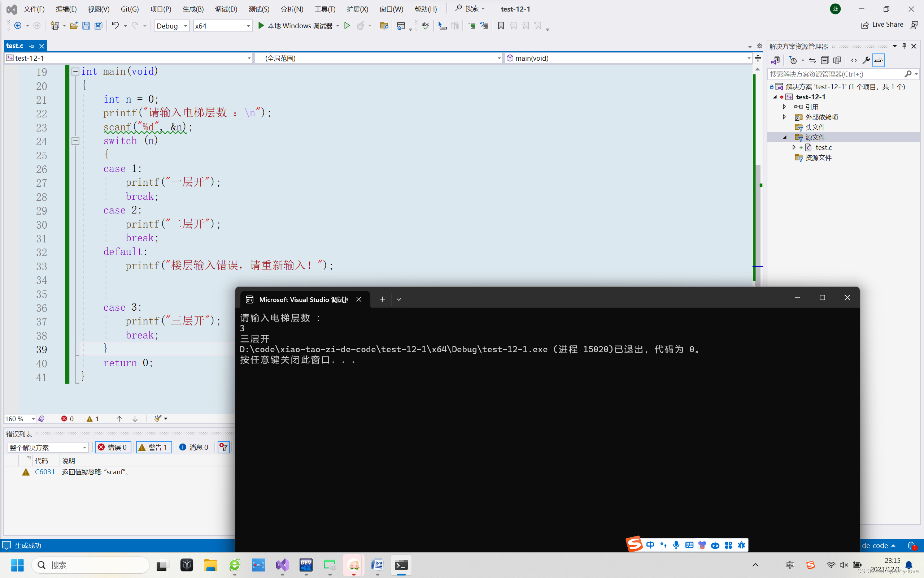Open the error list scope dropdown
The width and height of the screenshot is (924, 578).
coord(48,447)
